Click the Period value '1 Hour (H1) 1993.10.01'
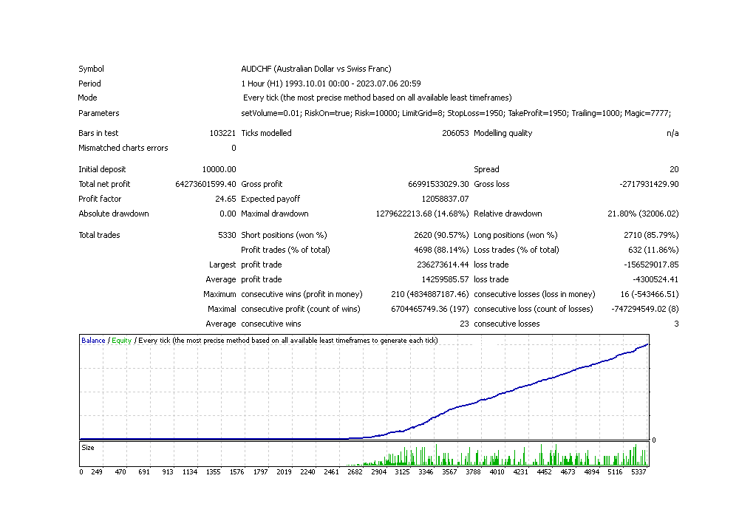756x532 pixels. 331,83
